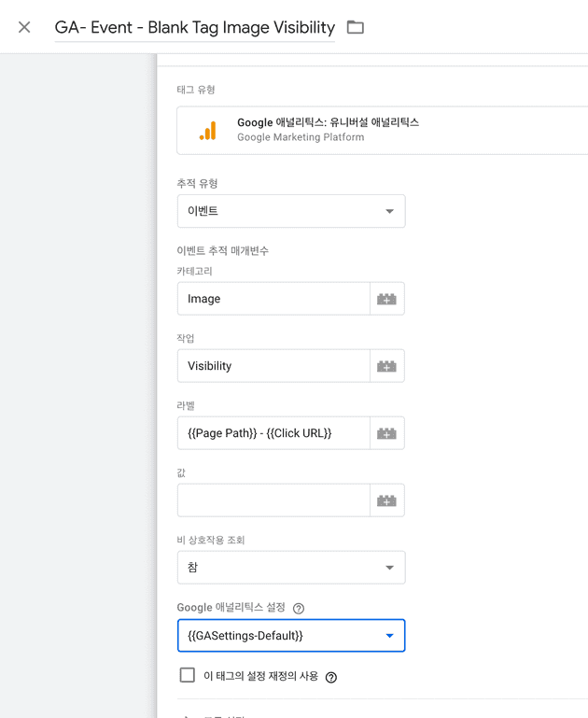
Task: Click the Google Analytics bar chart logo
Action: pyautogui.click(x=208, y=131)
